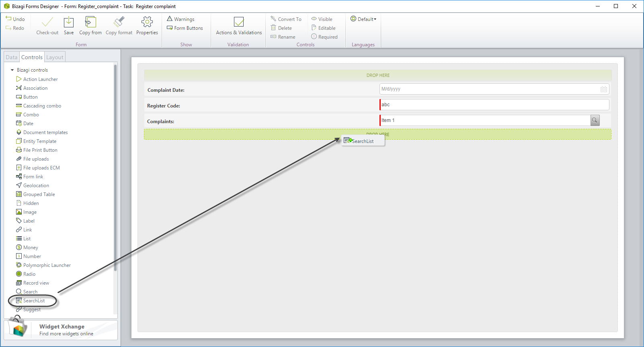Click the top DROP HERE zone
The image size is (644, 347).
[378, 75]
